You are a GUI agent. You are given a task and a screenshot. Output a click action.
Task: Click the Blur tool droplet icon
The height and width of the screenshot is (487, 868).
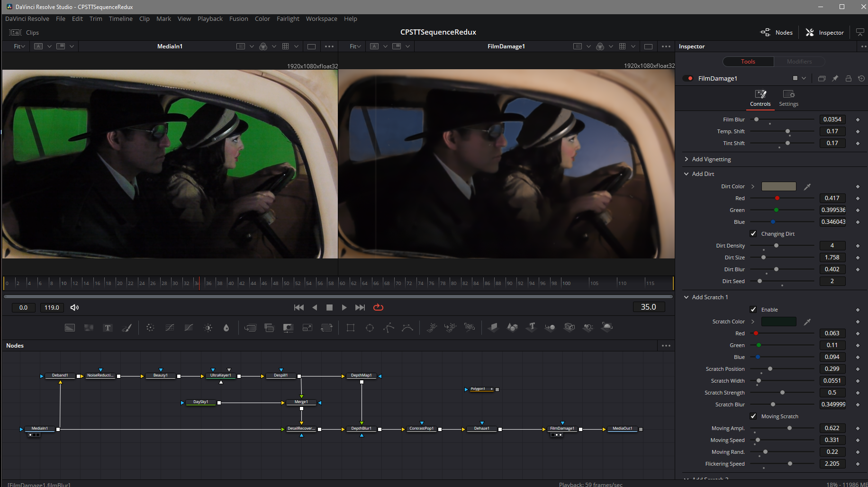(226, 328)
